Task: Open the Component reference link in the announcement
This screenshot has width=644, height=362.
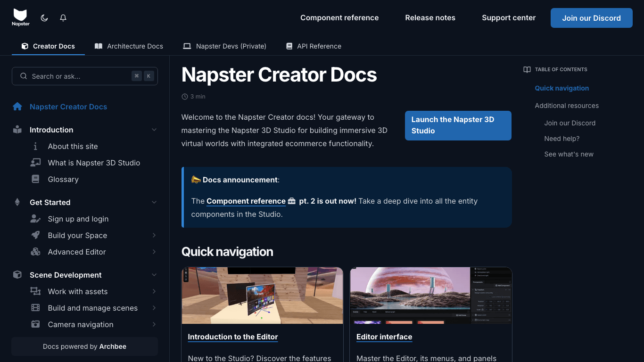Action: point(246,201)
